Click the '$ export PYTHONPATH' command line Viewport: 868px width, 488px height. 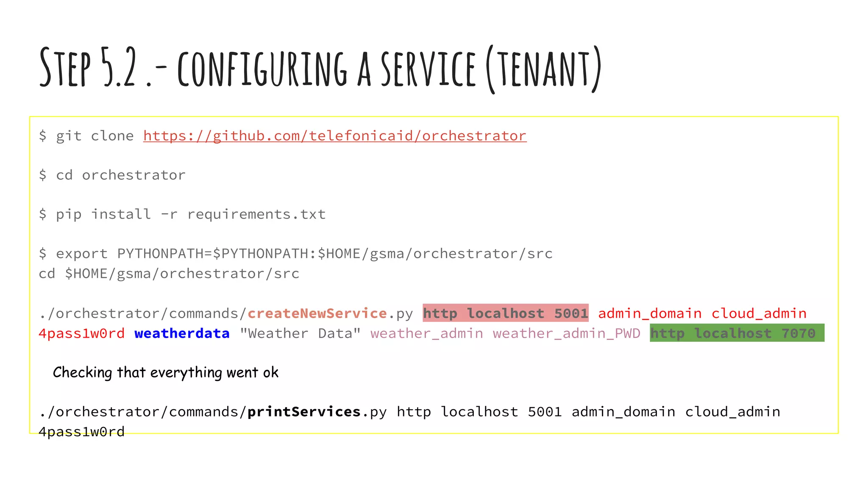pos(296,254)
